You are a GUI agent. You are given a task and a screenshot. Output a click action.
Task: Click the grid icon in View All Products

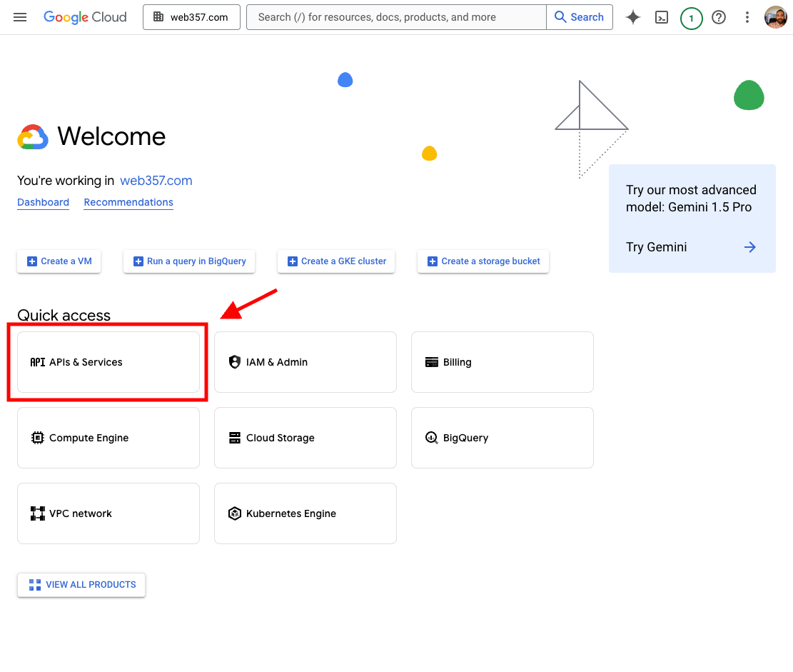pos(35,585)
